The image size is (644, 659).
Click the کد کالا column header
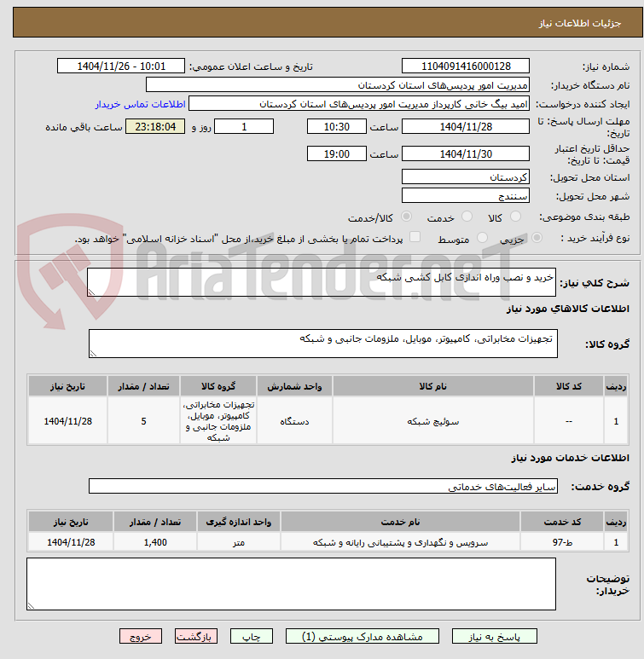coord(569,386)
